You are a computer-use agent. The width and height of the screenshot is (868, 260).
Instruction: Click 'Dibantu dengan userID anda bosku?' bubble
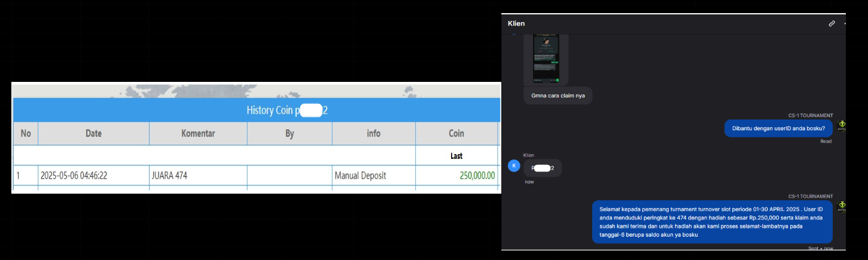tap(778, 129)
